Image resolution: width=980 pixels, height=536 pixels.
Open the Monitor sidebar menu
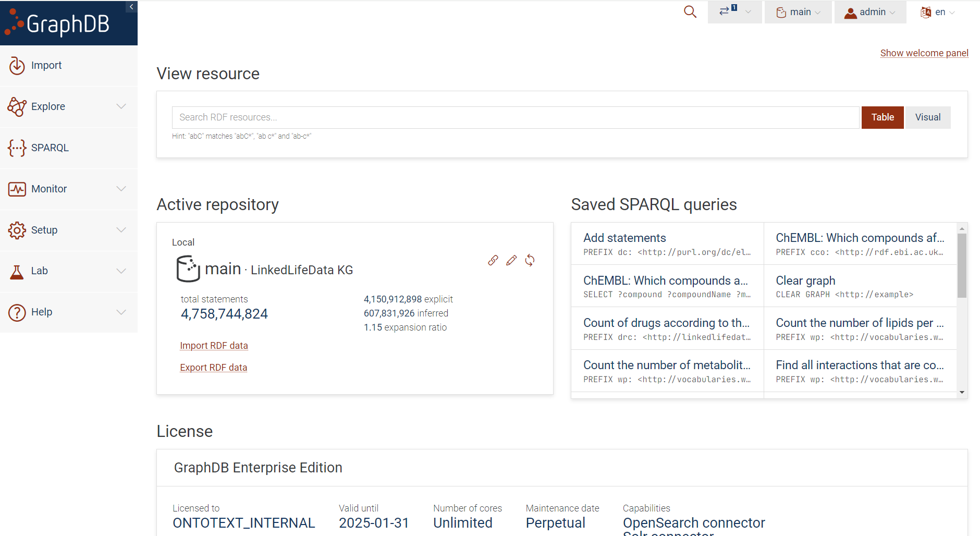tap(69, 189)
